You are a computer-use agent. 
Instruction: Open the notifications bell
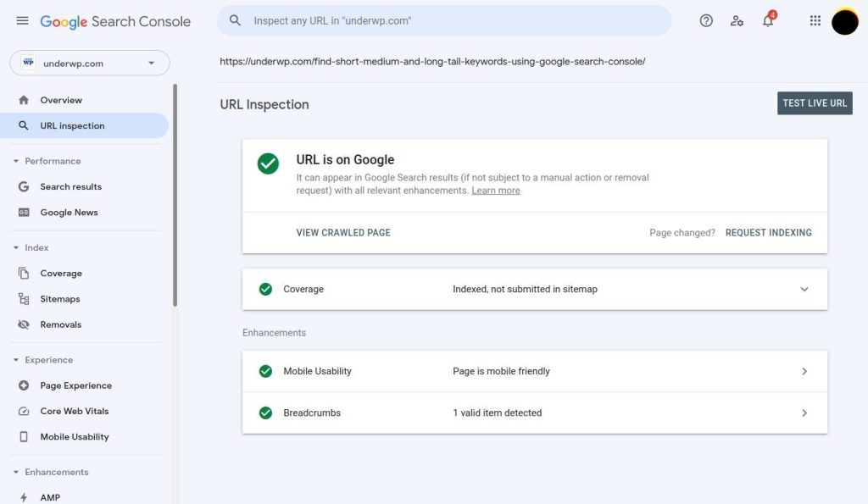(x=768, y=20)
